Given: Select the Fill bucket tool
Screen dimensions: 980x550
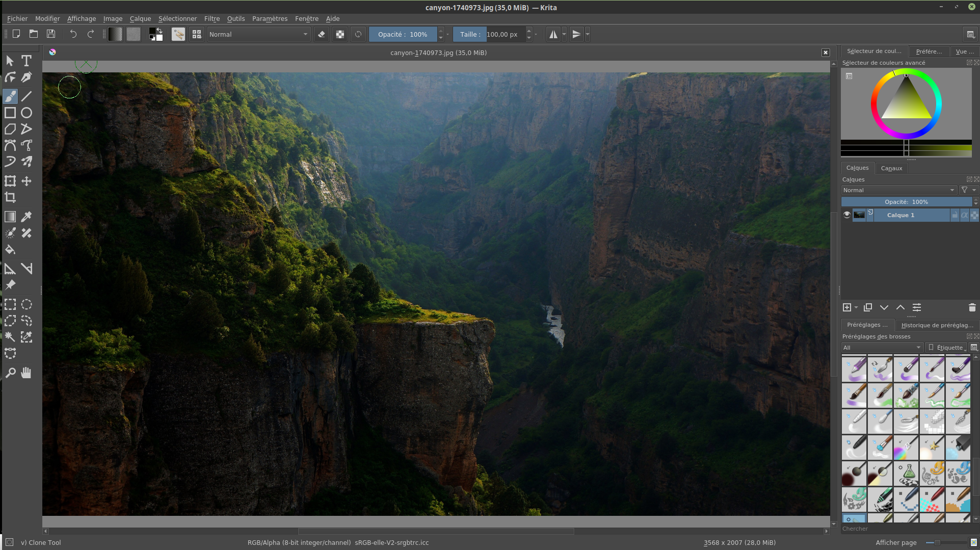Looking at the screenshot, I should pos(10,250).
